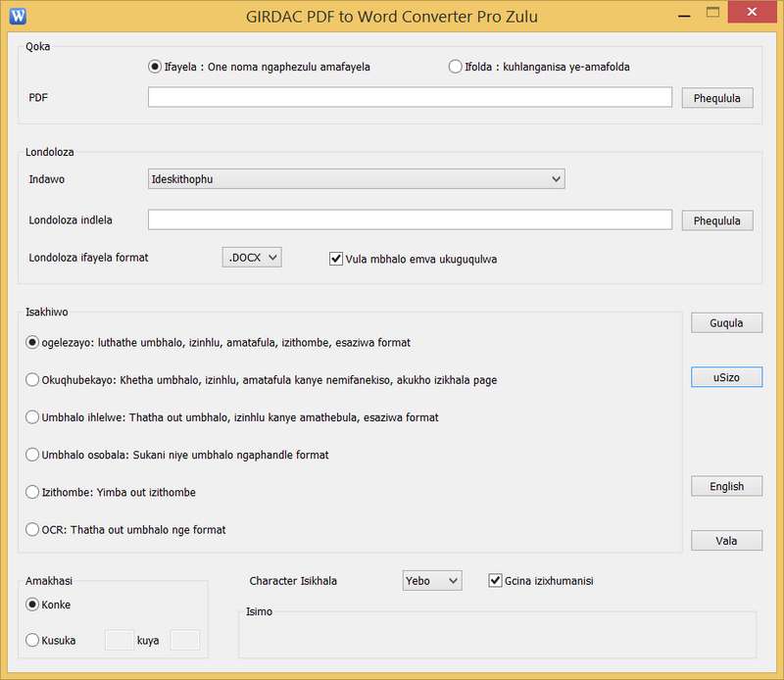Select the Kusuka page range radio button
This screenshot has width=784, height=680.
click(33, 640)
